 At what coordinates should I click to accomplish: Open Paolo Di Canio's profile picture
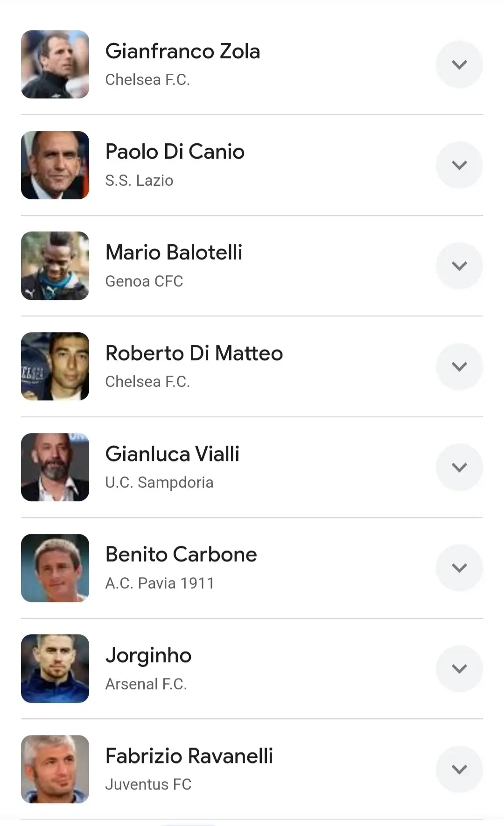tap(55, 165)
